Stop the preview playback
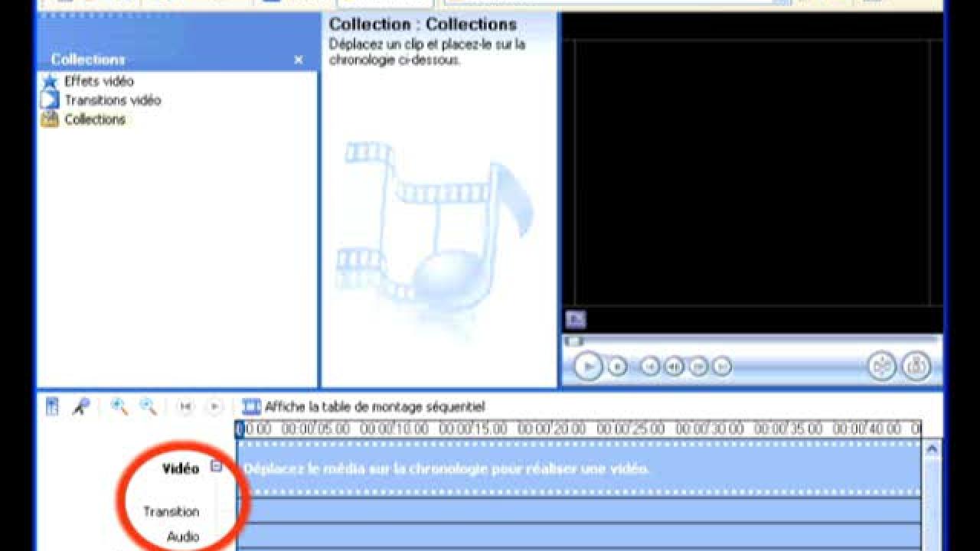This screenshot has height=551, width=980. (618, 367)
